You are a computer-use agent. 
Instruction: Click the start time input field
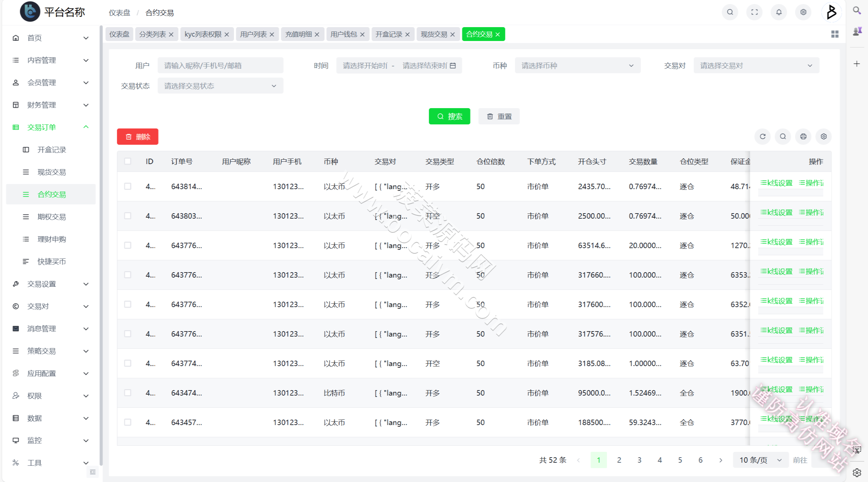(365, 66)
